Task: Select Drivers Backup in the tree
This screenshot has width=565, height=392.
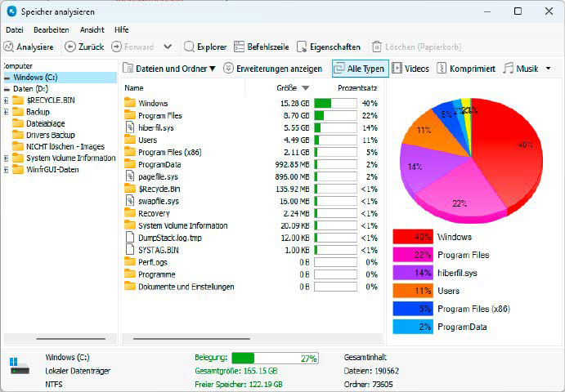Action: (51, 135)
